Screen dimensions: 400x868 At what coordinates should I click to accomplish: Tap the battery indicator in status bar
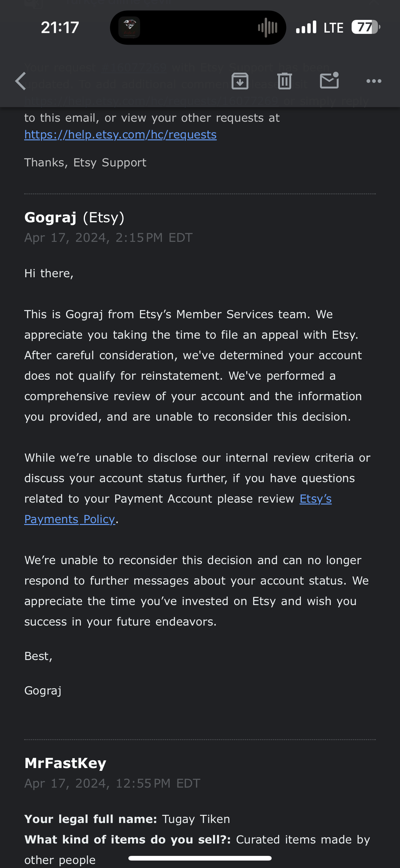click(x=366, y=27)
